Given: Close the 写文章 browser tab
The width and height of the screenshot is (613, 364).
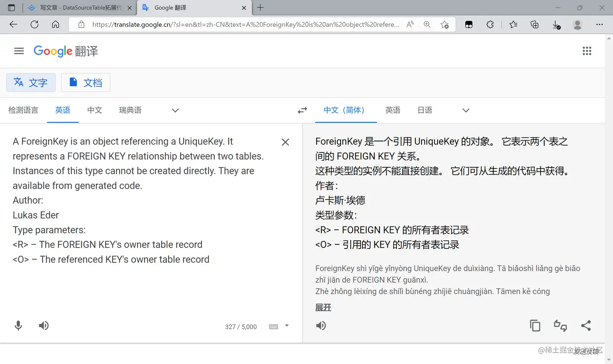Looking at the screenshot, I should coord(129,8).
